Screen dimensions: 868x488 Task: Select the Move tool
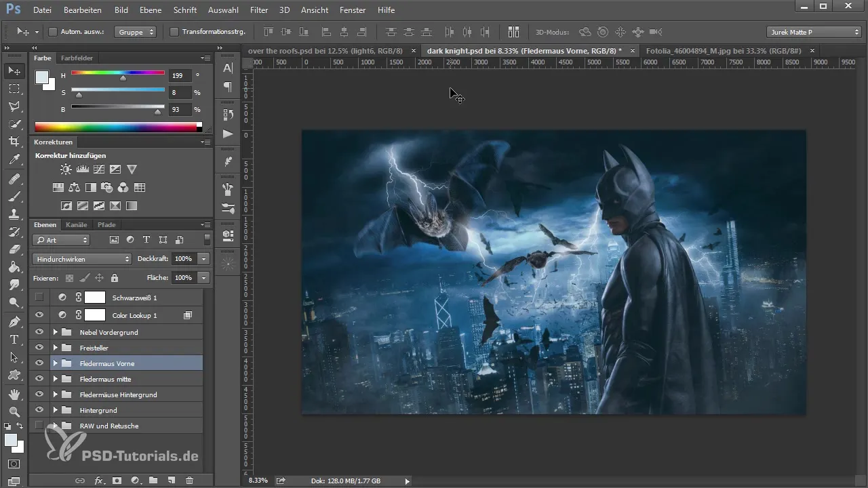click(14, 70)
